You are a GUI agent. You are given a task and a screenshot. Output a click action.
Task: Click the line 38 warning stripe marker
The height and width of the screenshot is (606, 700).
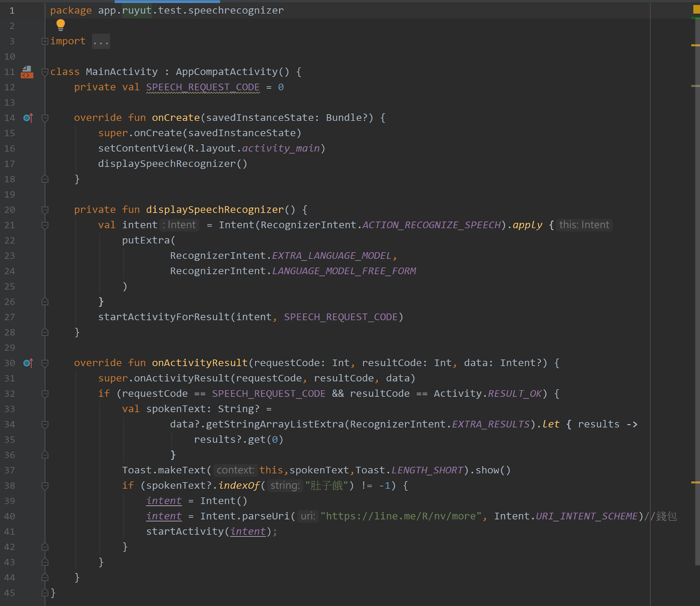pos(695,482)
